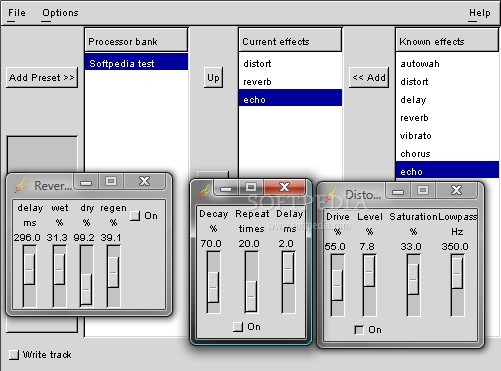Click the 55.0 Drive value
Image resolution: width=501 pixels, height=371 pixels.
pyautogui.click(x=335, y=247)
